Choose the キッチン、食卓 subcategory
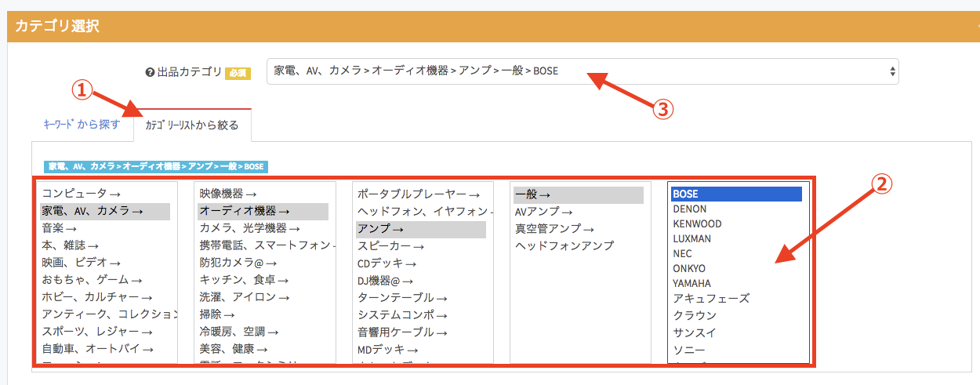The image size is (980, 385). pyautogui.click(x=245, y=279)
